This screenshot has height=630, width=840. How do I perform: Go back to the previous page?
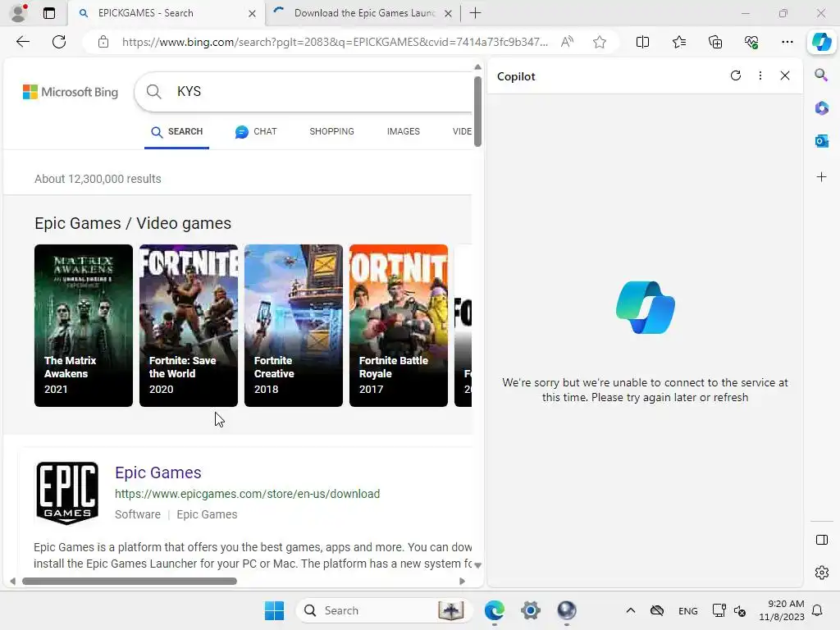coord(22,42)
